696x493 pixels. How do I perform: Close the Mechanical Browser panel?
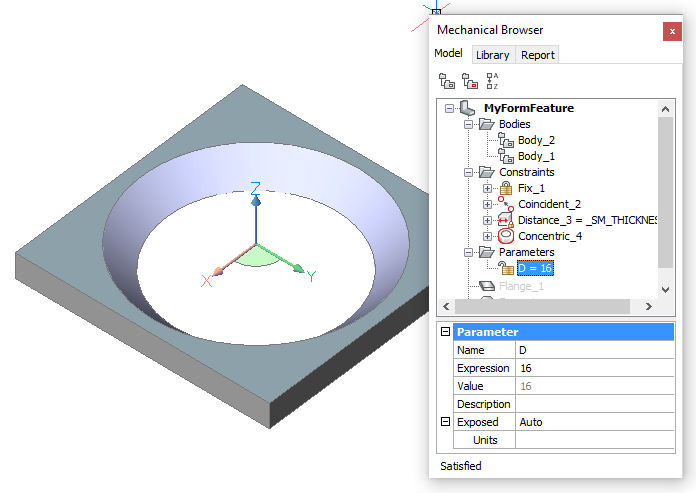click(x=672, y=31)
